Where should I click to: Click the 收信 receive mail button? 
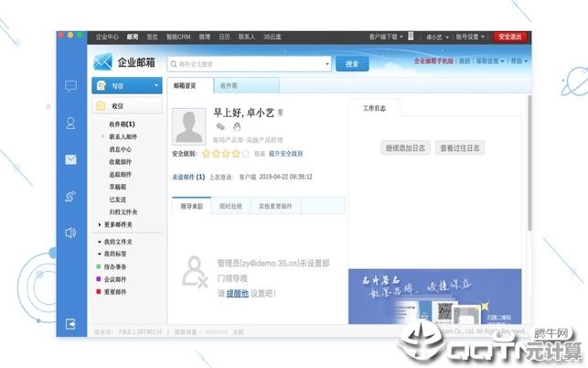pyautogui.click(x=117, y=106)
